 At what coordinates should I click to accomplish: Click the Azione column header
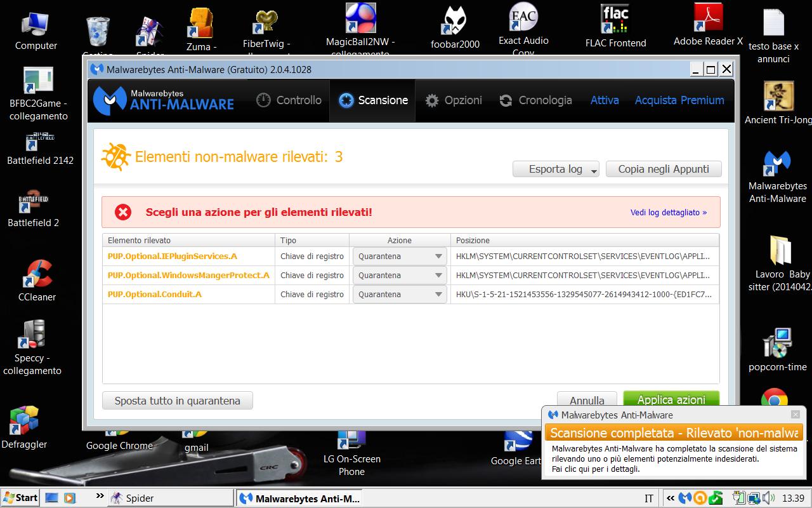400,241
